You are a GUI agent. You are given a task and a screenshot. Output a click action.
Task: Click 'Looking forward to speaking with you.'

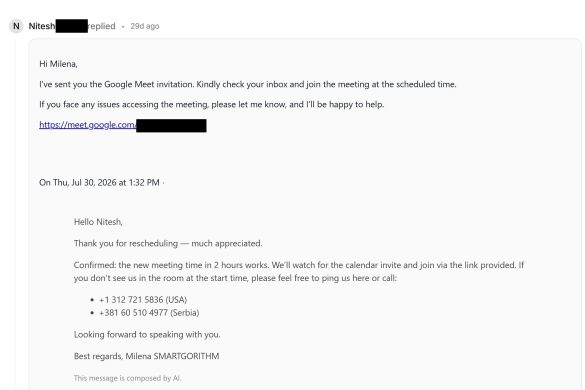click(147, 334)
